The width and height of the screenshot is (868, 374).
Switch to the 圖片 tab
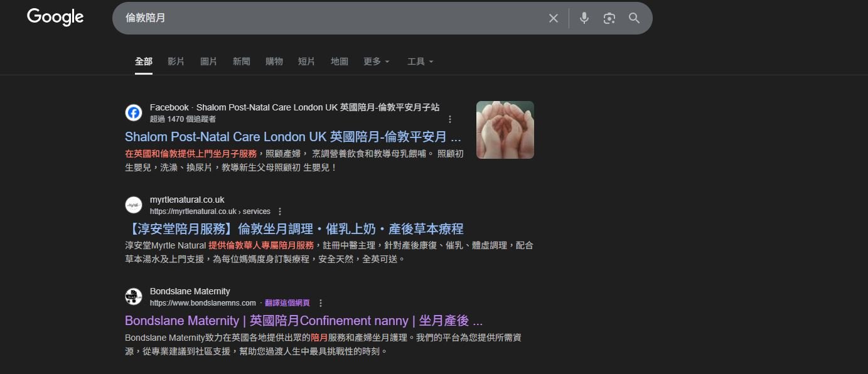208,61
